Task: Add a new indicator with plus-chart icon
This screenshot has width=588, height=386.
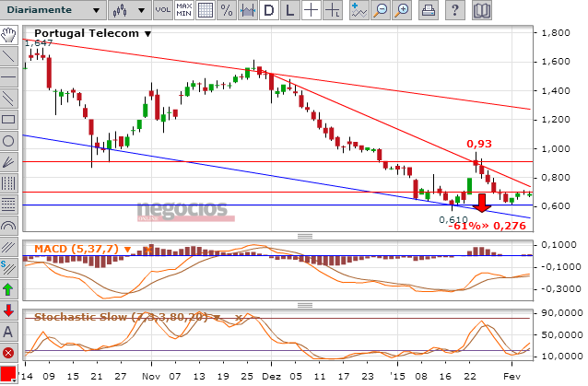Action: 359,10
